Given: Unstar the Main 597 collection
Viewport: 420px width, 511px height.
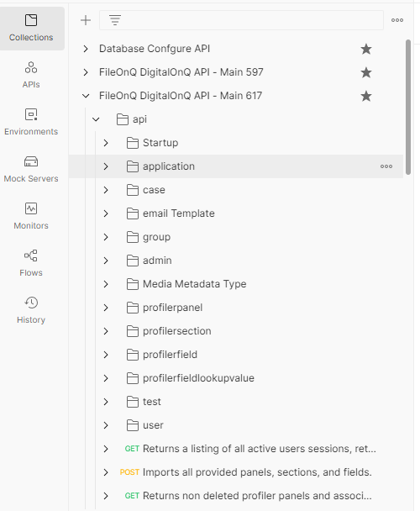Looking at the screenshot, I should (366, 72).
